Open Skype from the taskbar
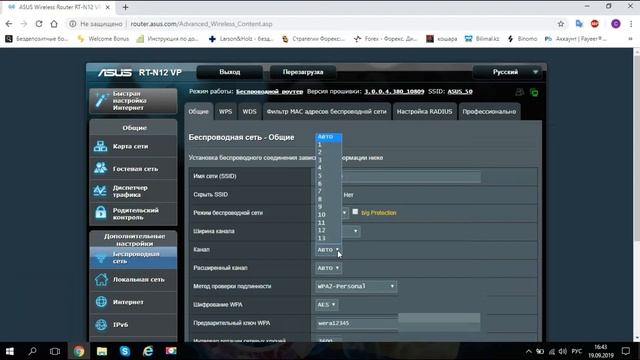The image size is (640, 360). (125, 351)
